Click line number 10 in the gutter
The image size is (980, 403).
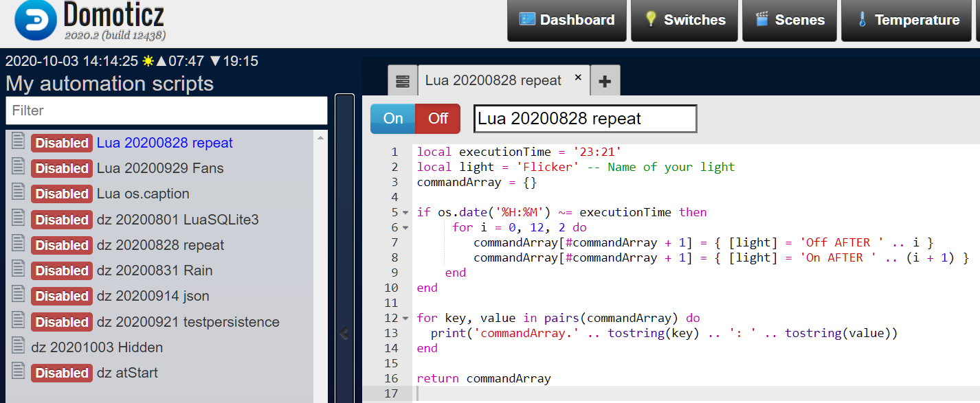(x=391, y=288)
